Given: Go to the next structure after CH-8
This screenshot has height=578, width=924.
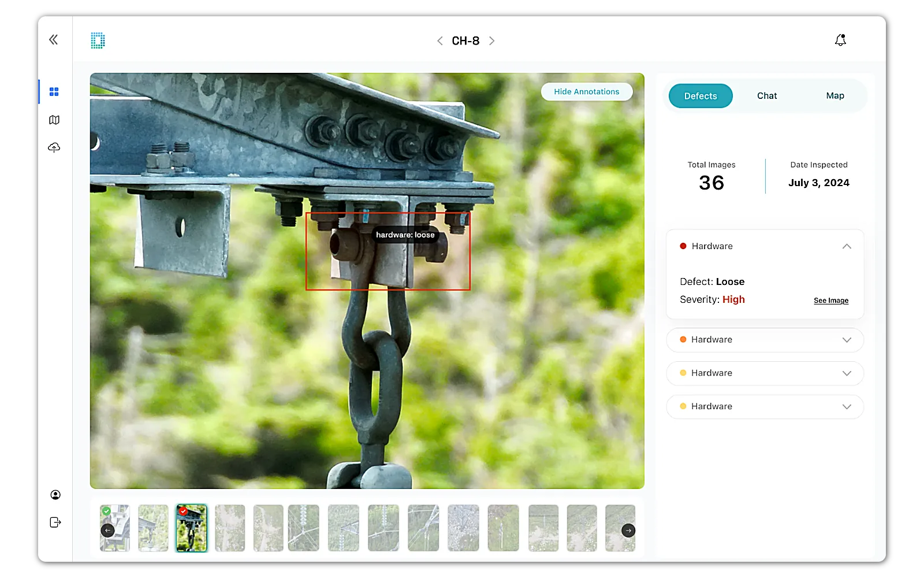Looking at the screenshot, I should point(492,41).
